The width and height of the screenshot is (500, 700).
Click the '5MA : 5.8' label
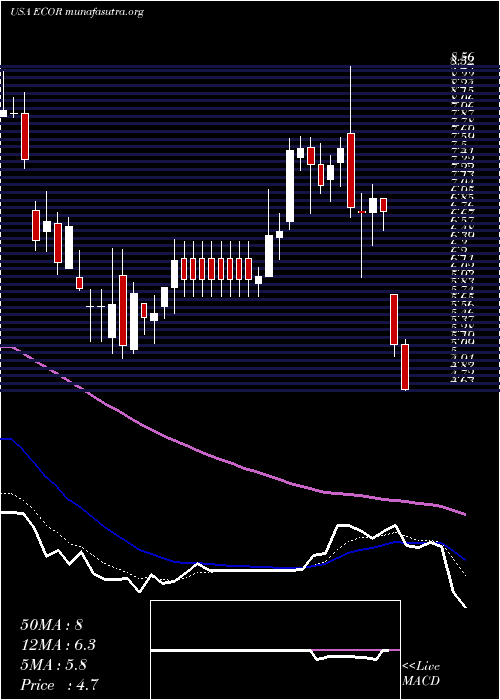click(x=53, y=665)
